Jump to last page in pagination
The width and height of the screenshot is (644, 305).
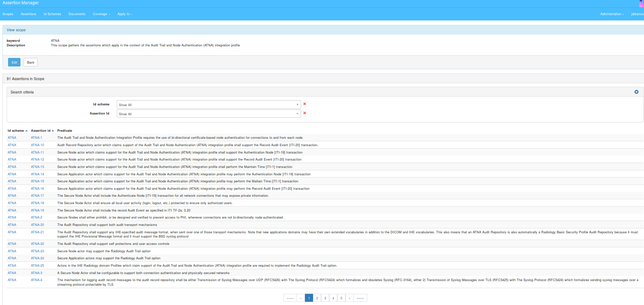360,298
